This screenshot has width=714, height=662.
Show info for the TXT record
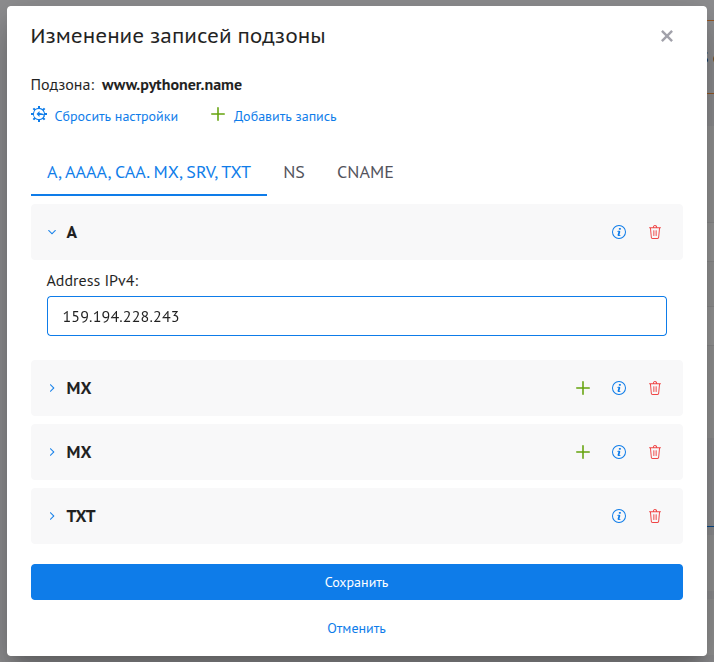[618, 516]
